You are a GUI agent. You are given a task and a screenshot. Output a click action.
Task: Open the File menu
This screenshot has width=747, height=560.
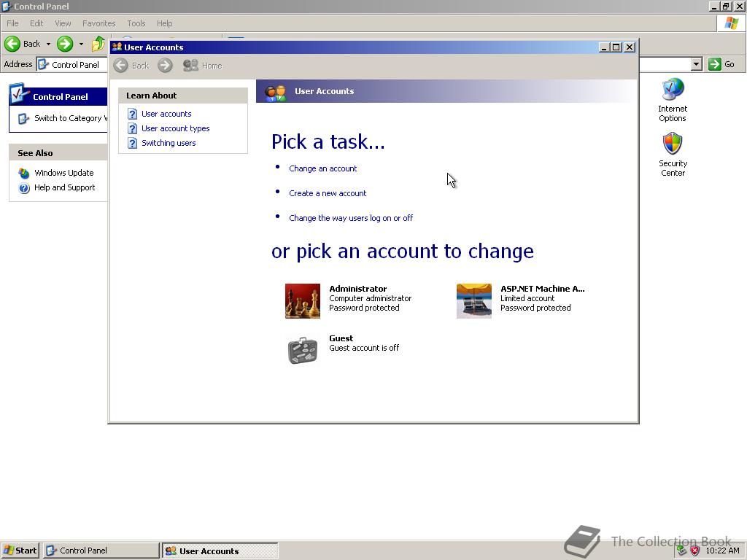click(x=12, y=23)
